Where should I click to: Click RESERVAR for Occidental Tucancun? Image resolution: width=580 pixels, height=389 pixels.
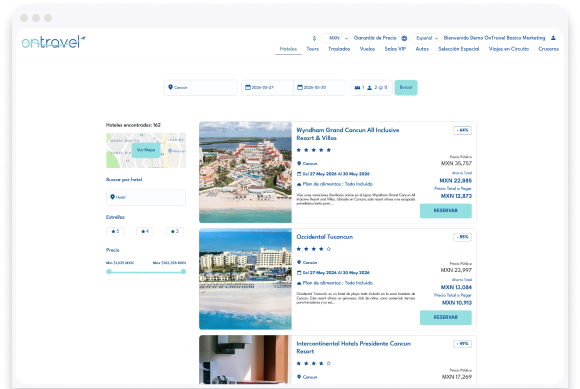(x=446, y=318)
